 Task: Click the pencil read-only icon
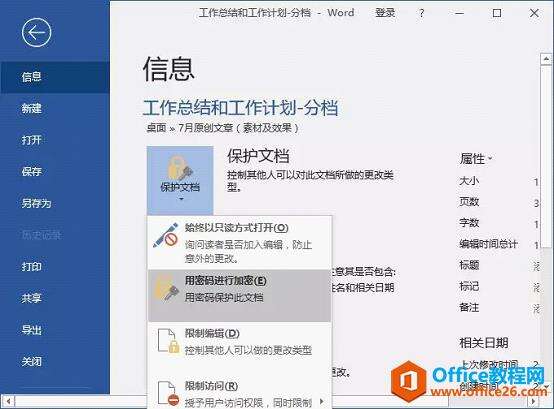pyautogui.click(x=166, y=235)
